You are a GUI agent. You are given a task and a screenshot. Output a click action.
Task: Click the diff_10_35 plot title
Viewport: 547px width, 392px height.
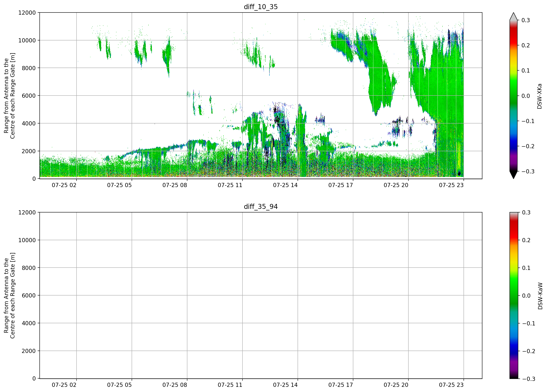[x=261, y=7]
